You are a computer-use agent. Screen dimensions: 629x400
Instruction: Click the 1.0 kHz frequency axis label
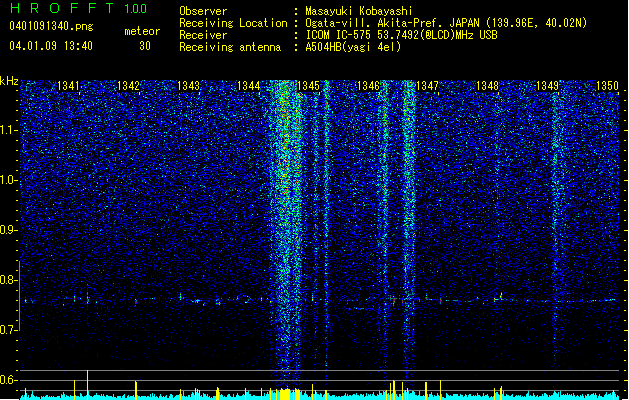pos(9,181)
